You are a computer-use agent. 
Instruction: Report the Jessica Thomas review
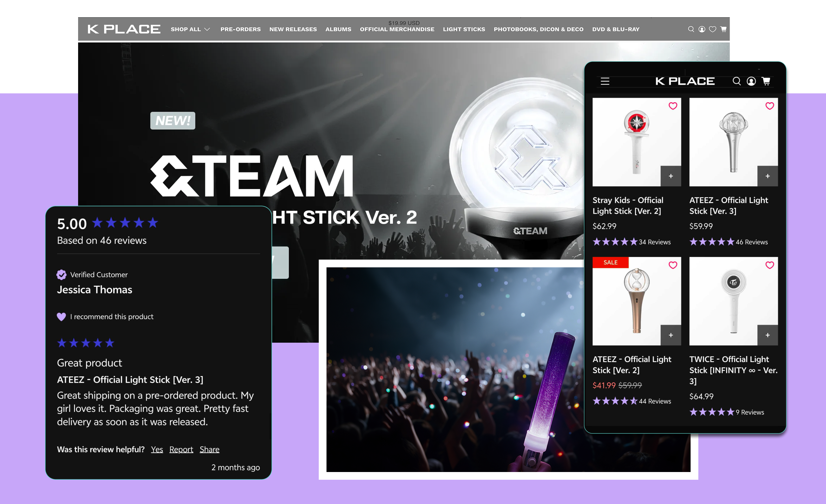pos(181,450)
